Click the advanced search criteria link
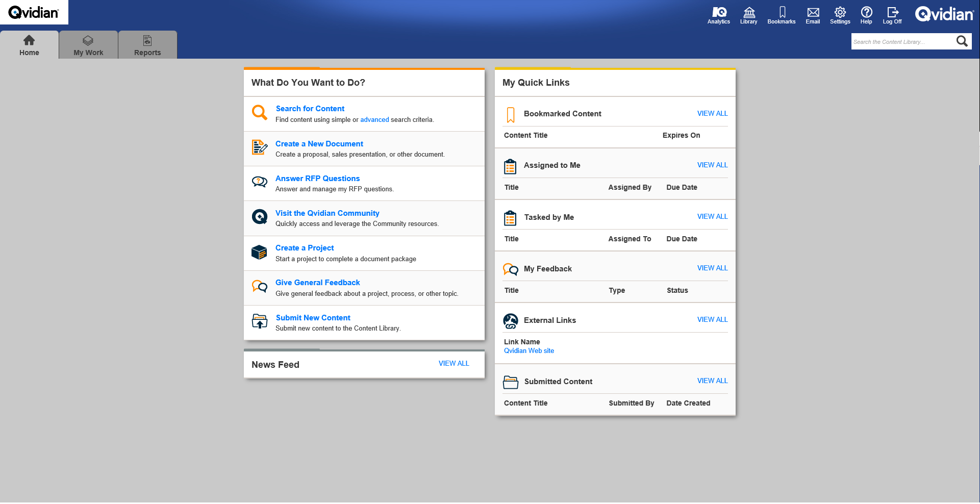Image resolution: width=980 pixels, height=504 pixels. click(x=374, y=120)
